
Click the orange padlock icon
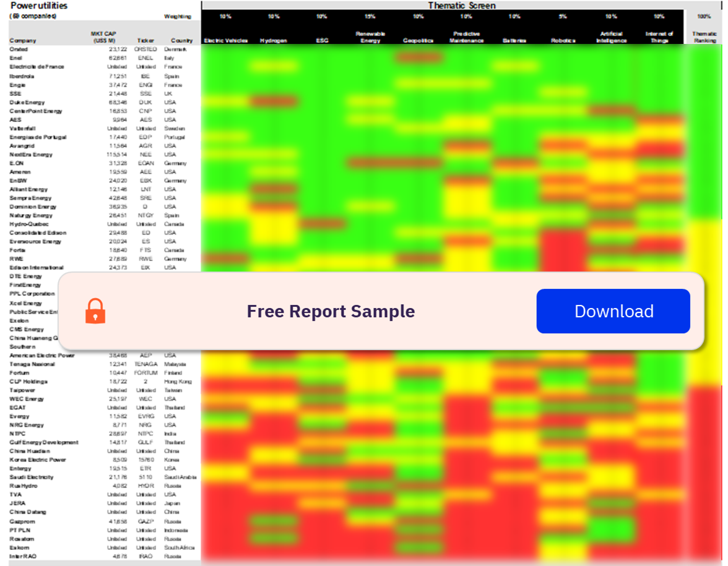tap(95, 311)
